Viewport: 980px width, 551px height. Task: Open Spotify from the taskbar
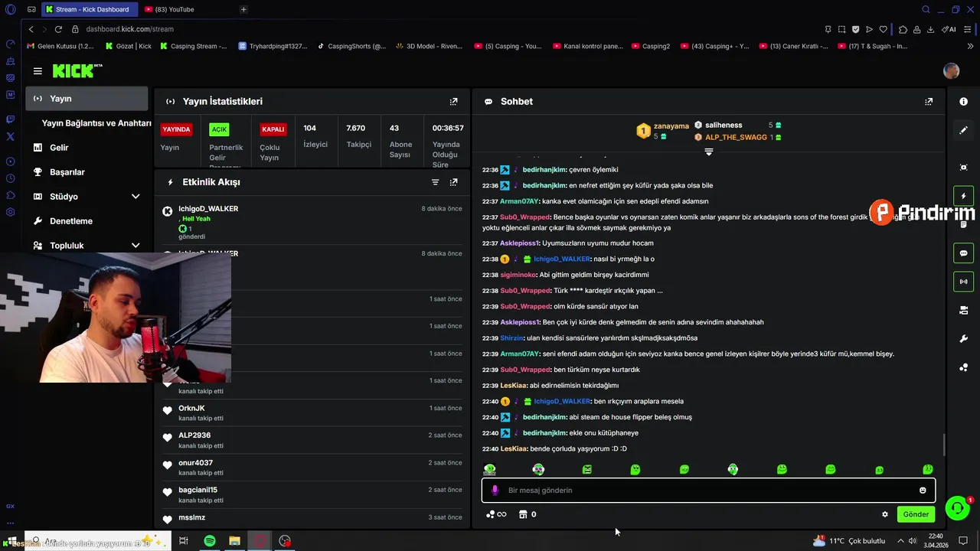click(x=210, y=541)
